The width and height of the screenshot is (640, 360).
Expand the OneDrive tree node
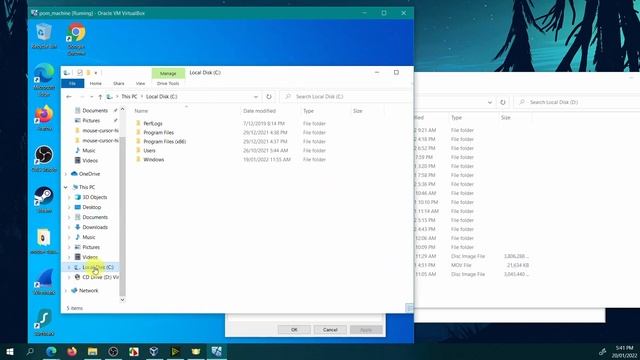[66, 174]
